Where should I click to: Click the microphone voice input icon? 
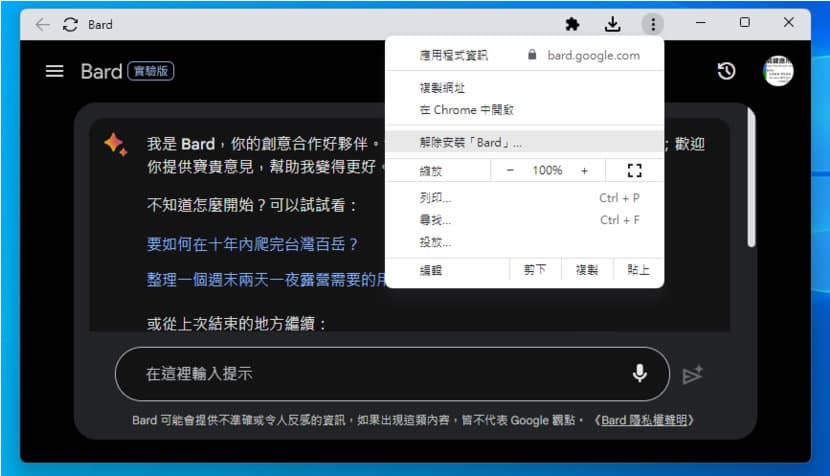pyautogui.click(x=639, y=373)
